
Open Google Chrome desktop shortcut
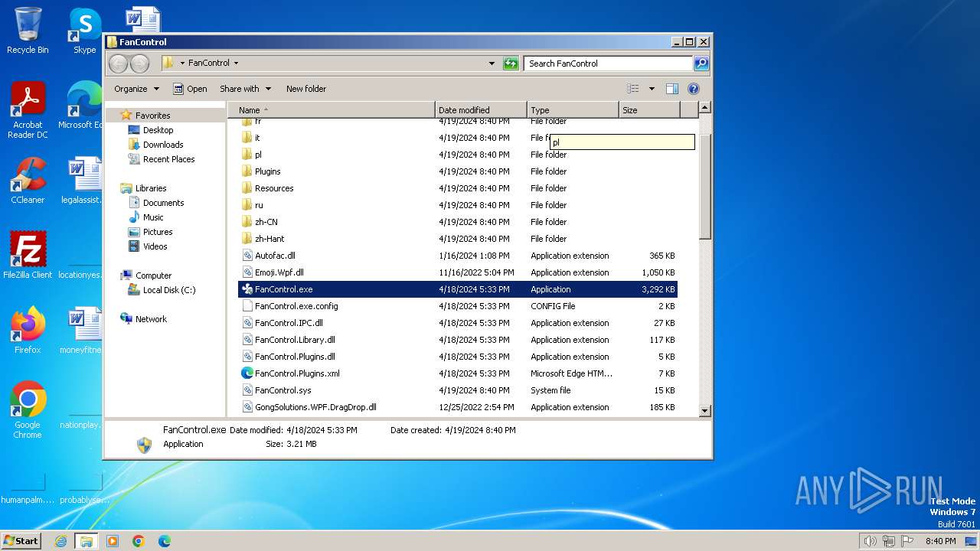coord(28,410)
